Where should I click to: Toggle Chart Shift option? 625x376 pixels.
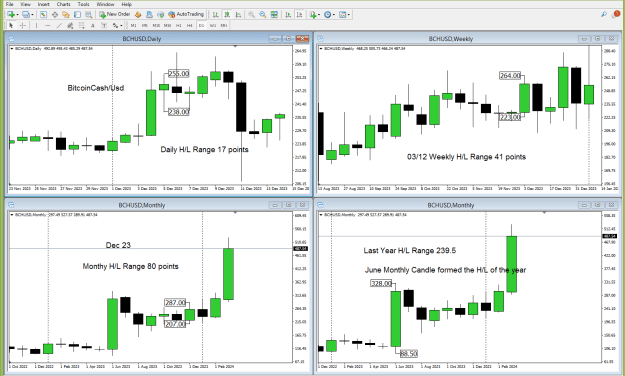click(299, 14)
